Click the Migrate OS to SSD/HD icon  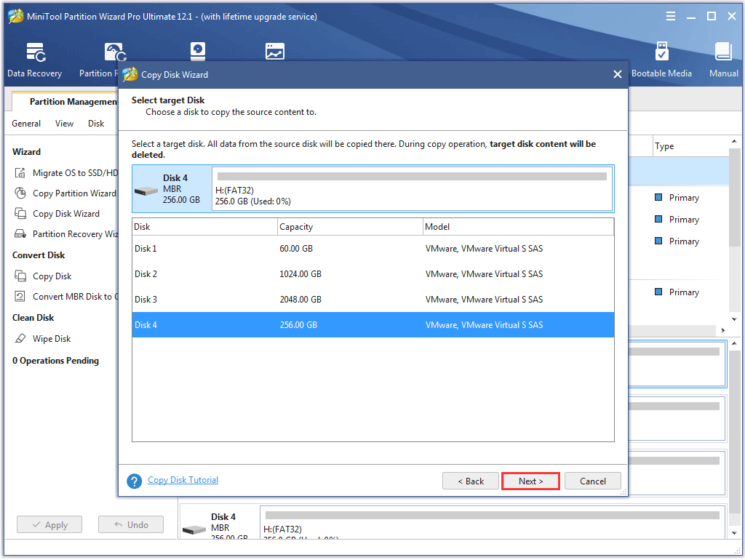(20, 173)
